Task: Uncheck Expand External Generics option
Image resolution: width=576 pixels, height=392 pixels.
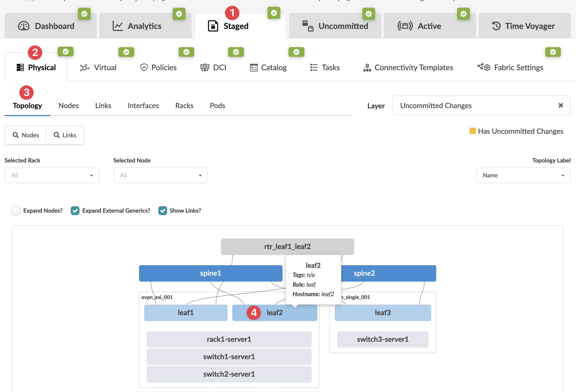Action: [75, 211]
